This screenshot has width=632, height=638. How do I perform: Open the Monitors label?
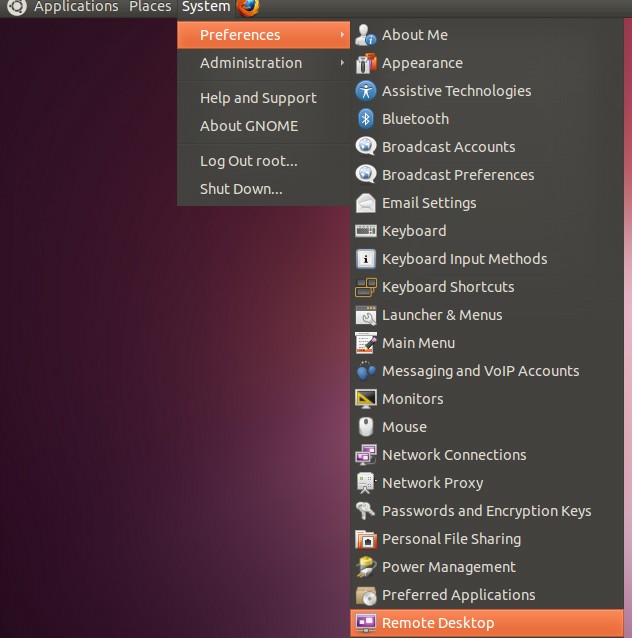tap(413, 399)
